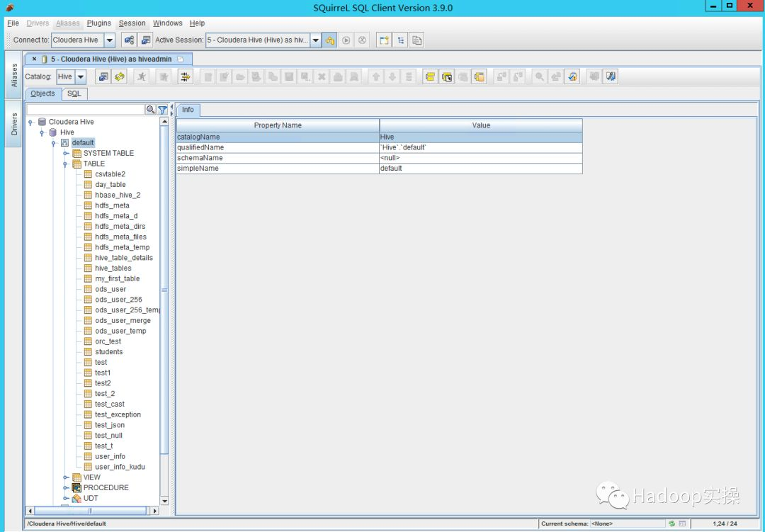
Task: Click the yellow windows icon with cursor arrow
Action: (x=446, y=77)
